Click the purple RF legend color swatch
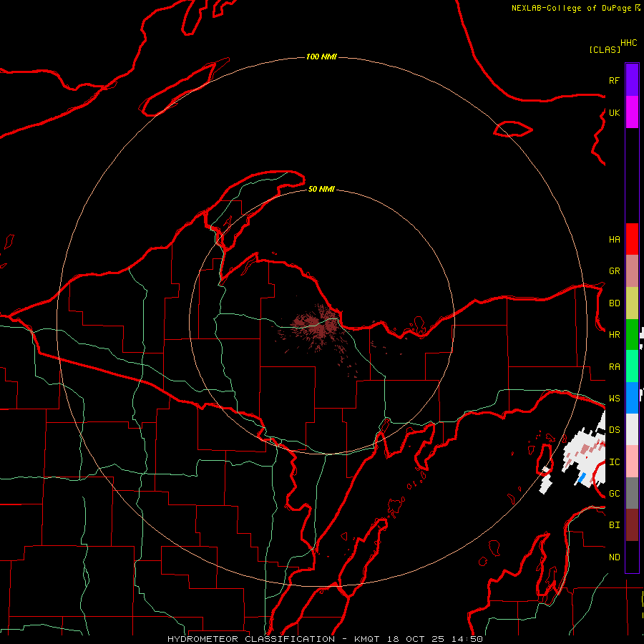This screenshot has height=644, width=644. click(x=632, y=80)
